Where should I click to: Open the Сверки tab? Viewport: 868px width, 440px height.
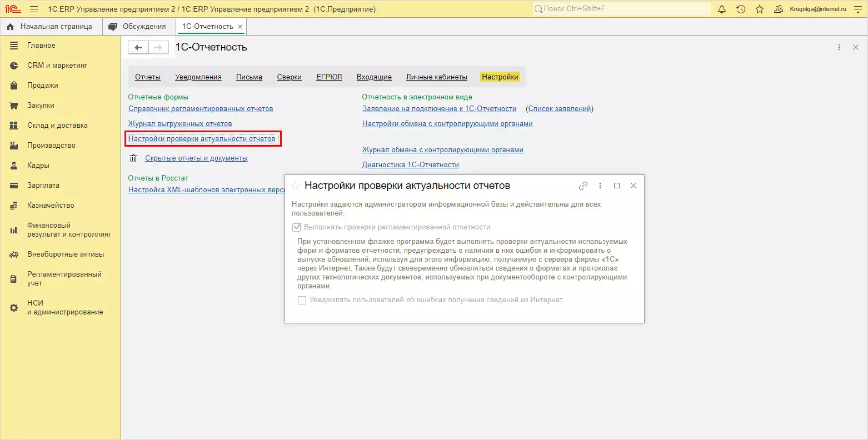290,77
